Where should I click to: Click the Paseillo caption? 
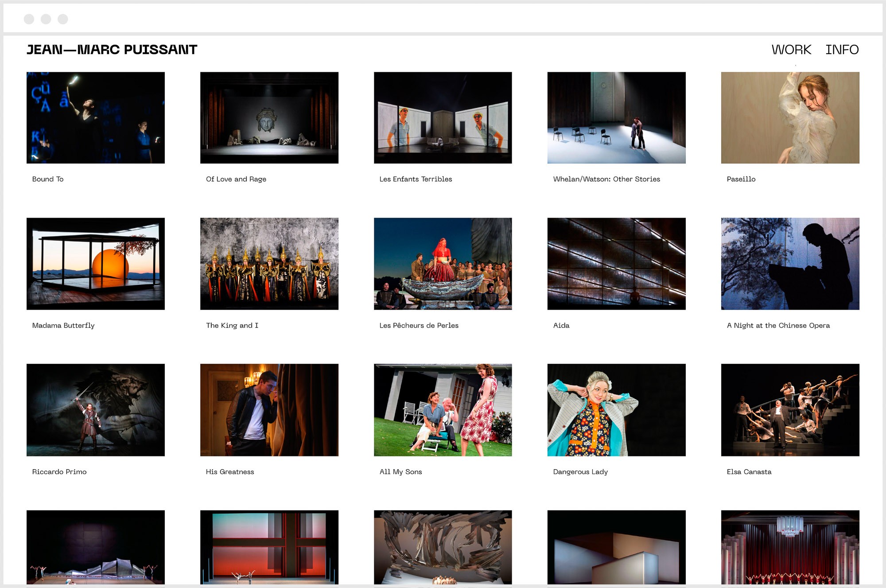pos(741,179)
